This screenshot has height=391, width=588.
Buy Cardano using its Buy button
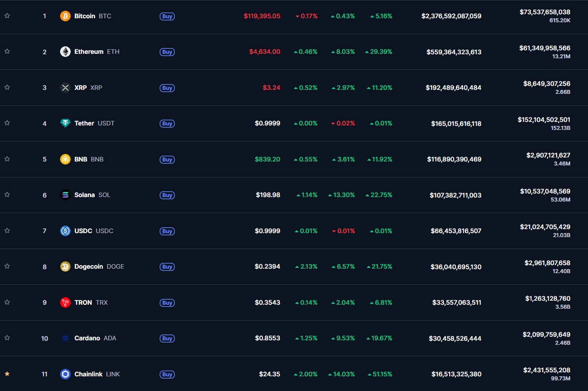pos(167,339)
